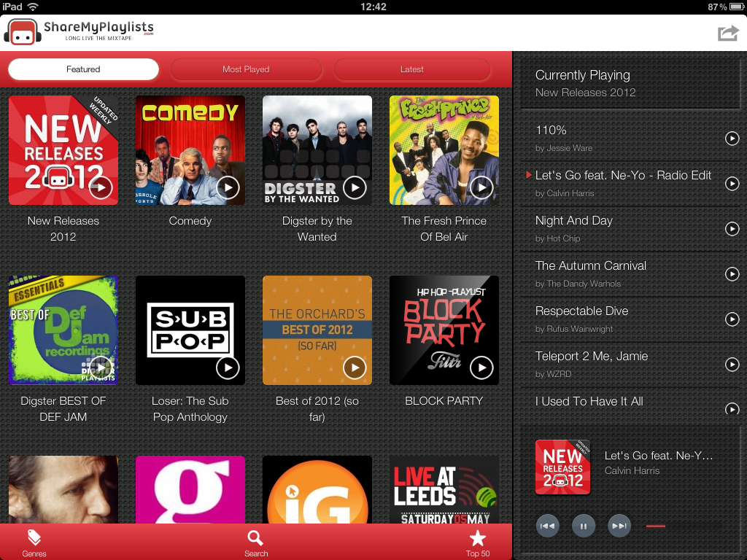Open Digster BEST OF DEF JAM title
747x560 pixels.
click(x=63, y=408)
